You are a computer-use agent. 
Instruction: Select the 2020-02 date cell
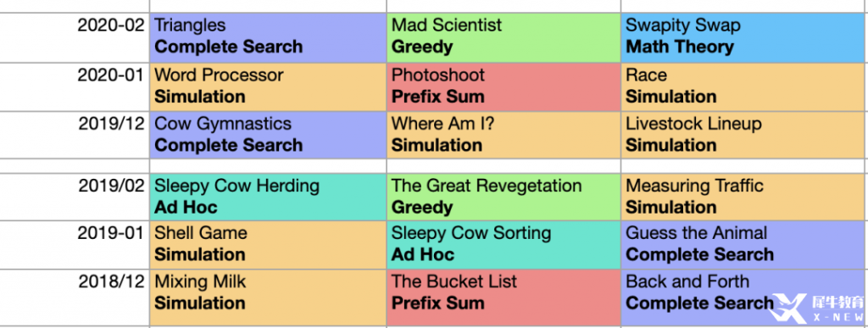(75, 37)
